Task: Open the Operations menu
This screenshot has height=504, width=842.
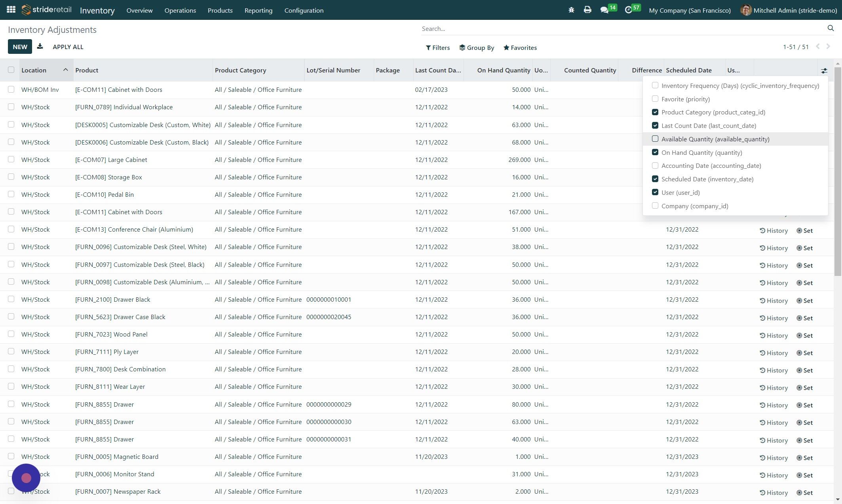Action: point(180,10)
